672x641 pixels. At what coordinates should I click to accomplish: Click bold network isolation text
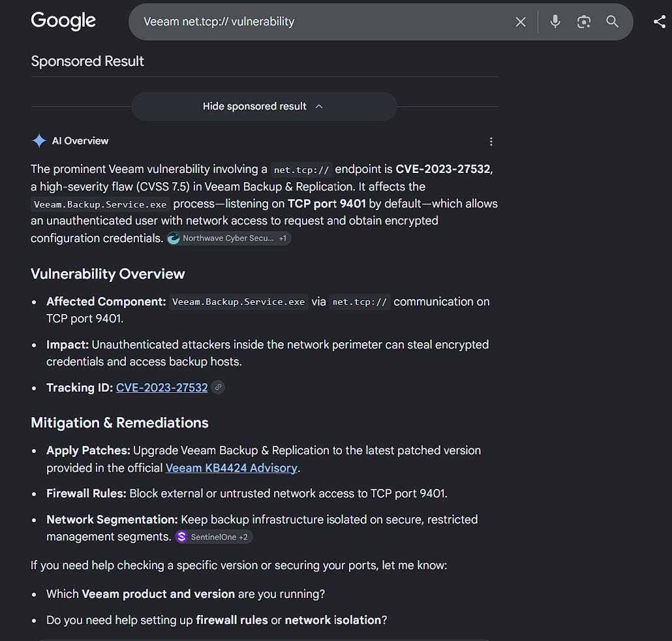pos(333,620)
